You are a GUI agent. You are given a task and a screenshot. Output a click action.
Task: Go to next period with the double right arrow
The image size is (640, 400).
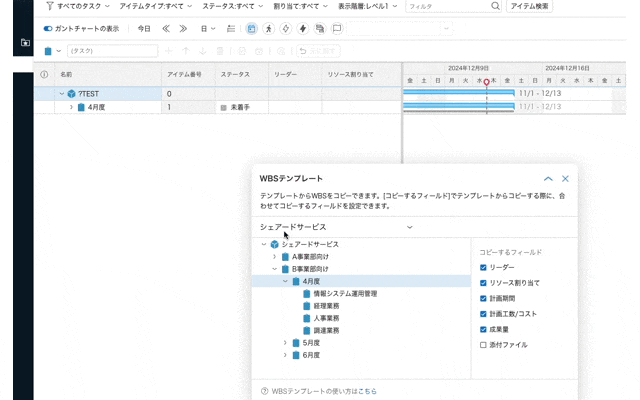pyautogui.click(x=183, y=29)
